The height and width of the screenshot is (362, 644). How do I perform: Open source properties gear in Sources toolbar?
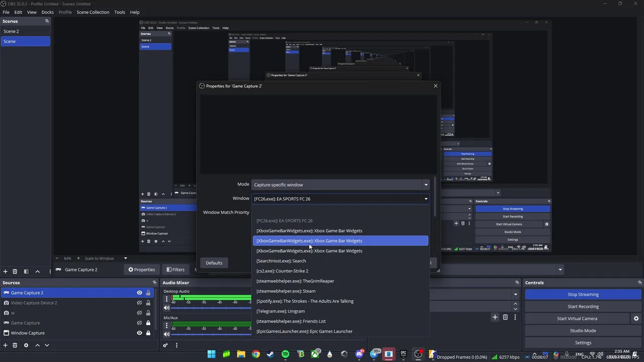tap(26, 345)
